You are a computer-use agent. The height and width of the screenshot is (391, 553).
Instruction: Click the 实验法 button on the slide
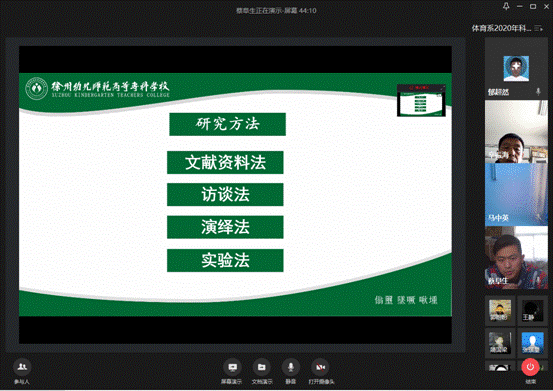pos(225,261)
